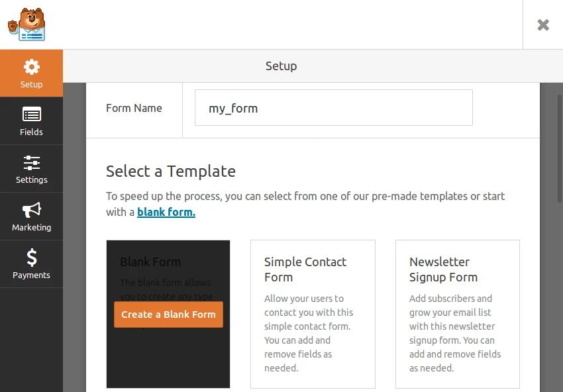Choose the Simple Contact Form template card
Viewport: 563px width, 392px height.
coord(313,314)
